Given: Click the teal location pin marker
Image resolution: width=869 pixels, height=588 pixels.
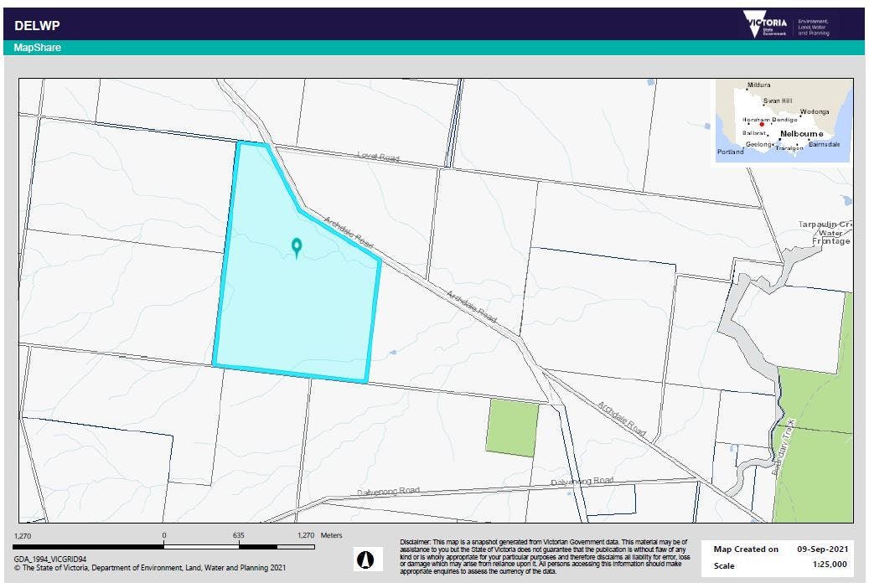Looking at the screenshot, I should (x=297, y=247).
